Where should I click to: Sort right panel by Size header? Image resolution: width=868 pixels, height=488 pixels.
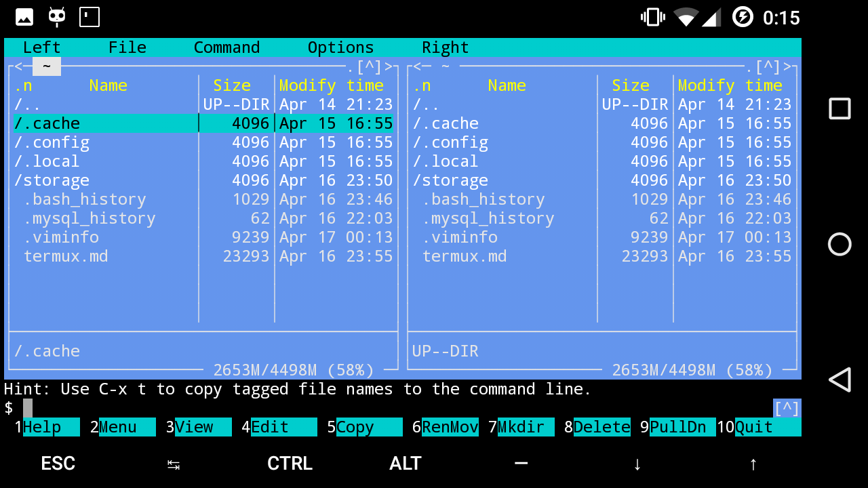(x=631, y=85)
